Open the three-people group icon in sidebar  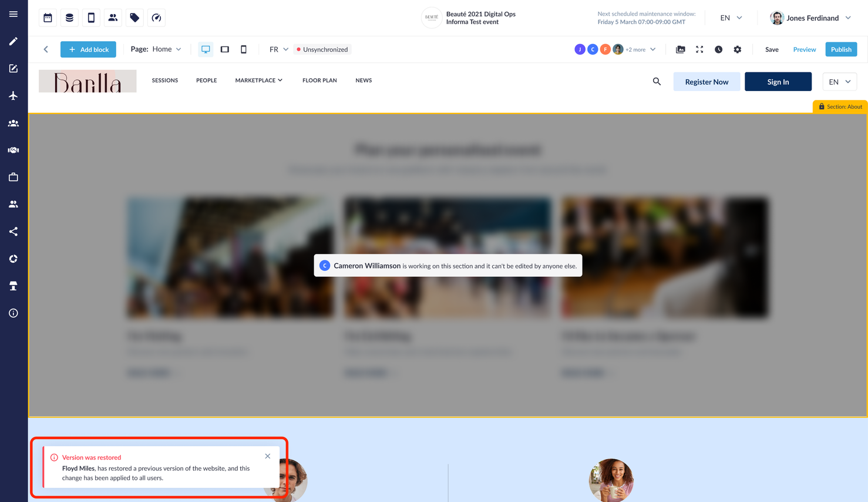[x=14, y=123]
